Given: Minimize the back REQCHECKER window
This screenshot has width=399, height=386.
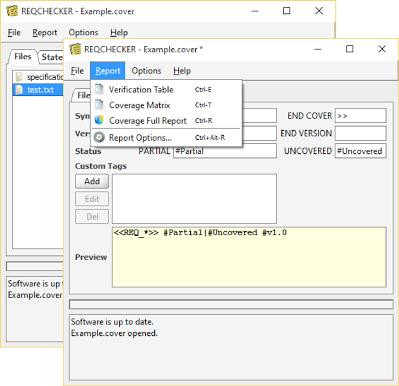Looking at the screenshot, I should pyautogui.click(x=255, y=11).
